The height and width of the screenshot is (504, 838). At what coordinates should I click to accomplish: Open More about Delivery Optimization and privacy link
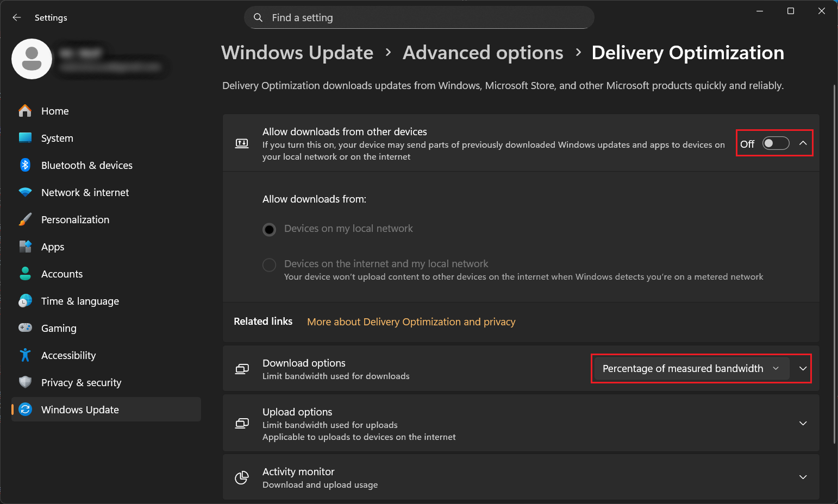tap(411, 322)
